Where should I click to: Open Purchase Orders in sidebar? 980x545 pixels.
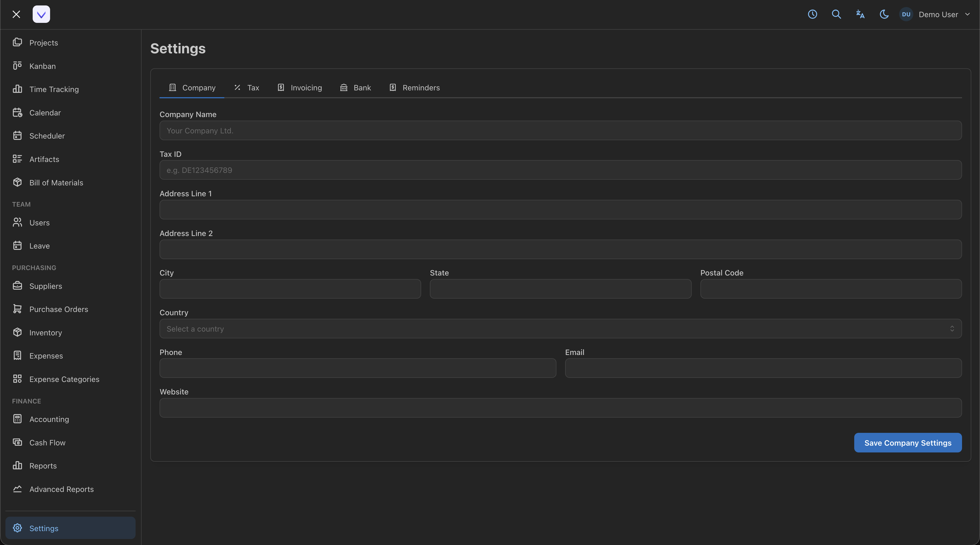click(x=59, y=309)
